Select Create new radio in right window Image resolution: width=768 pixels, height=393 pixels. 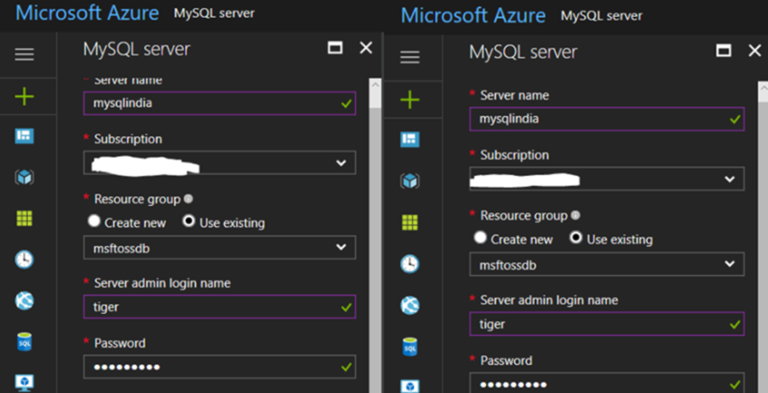pos(480,238)
